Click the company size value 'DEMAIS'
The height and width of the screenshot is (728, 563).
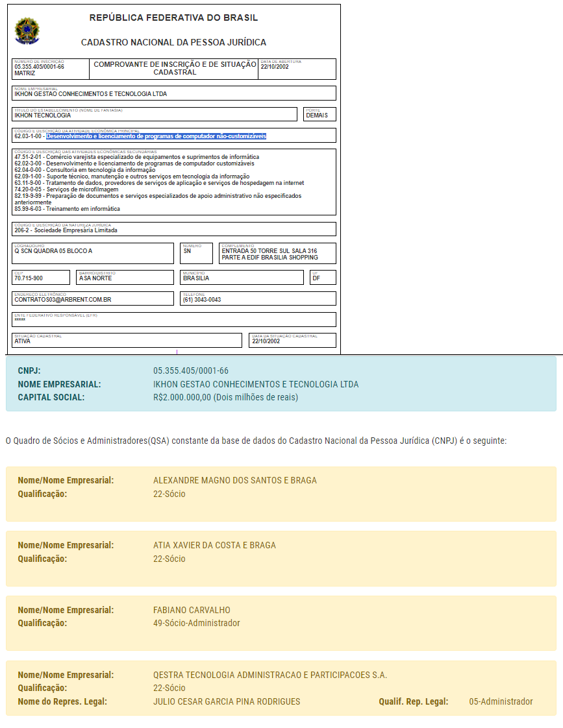click(317, 115)
